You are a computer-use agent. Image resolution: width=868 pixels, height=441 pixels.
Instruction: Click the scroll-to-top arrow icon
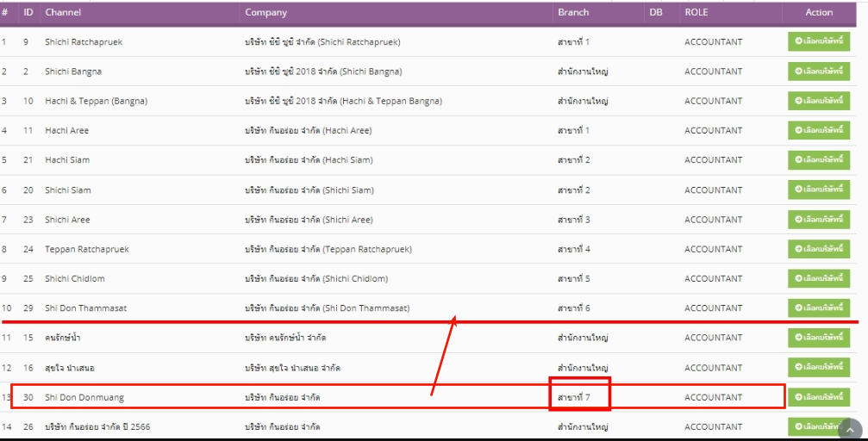click(x=850, y=430)
